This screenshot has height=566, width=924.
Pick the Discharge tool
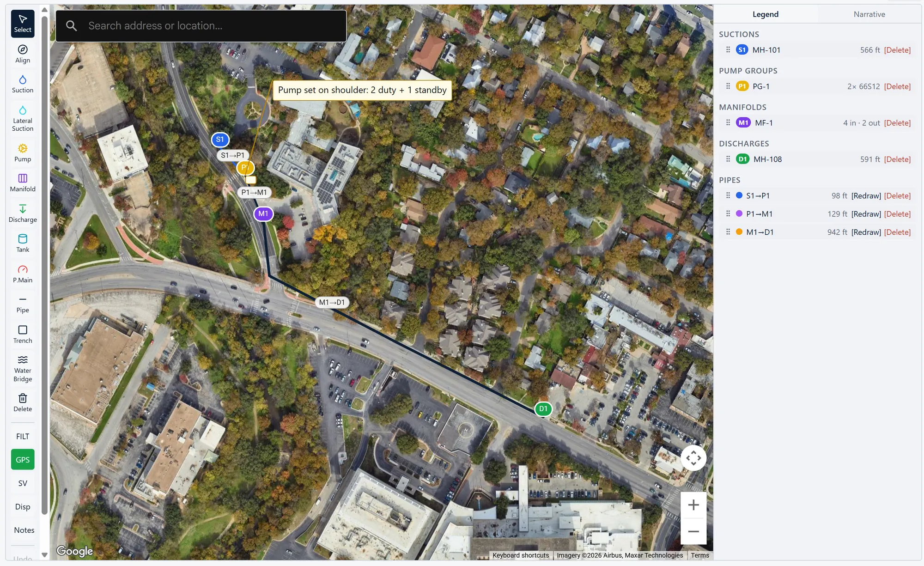point(23,213)
